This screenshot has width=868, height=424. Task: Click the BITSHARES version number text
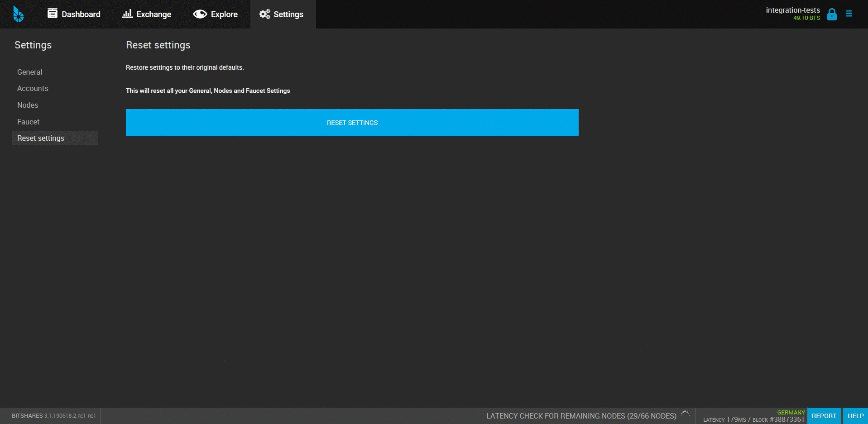(x=53, y=415)
